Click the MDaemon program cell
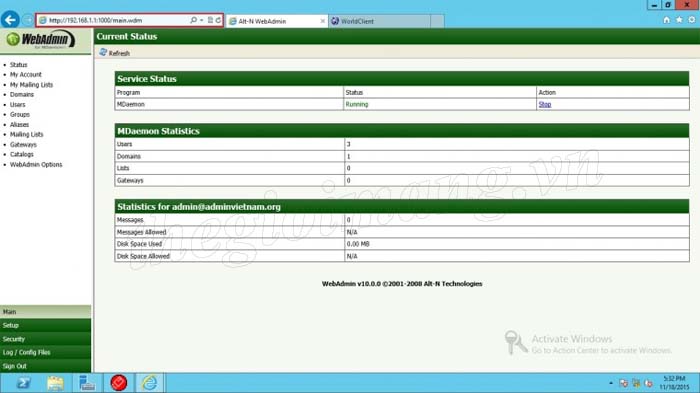 click(229, 104)
